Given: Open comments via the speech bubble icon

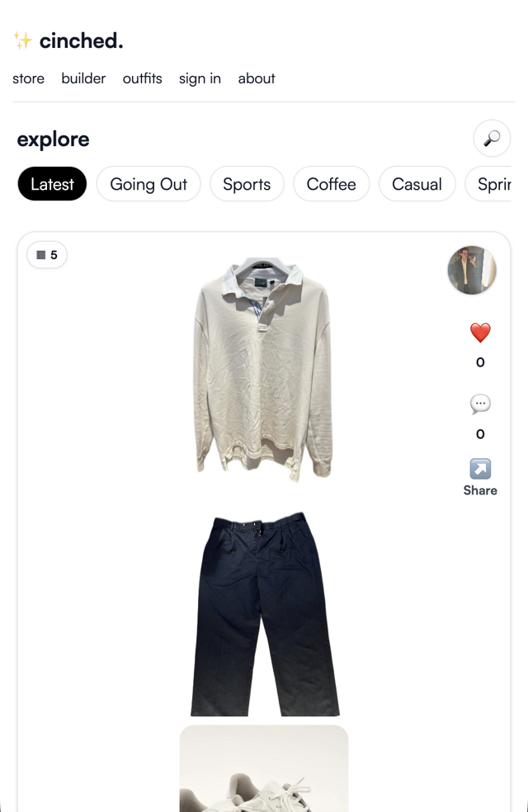Looking at the screenshot, I should click(480, 404).
